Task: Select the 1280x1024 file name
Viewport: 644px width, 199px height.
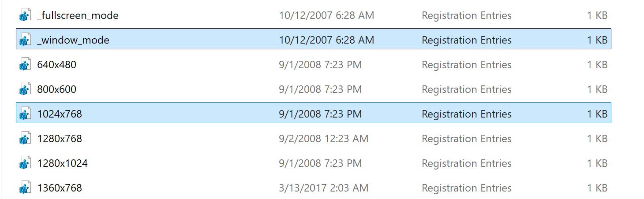Action: click(63, 163)
